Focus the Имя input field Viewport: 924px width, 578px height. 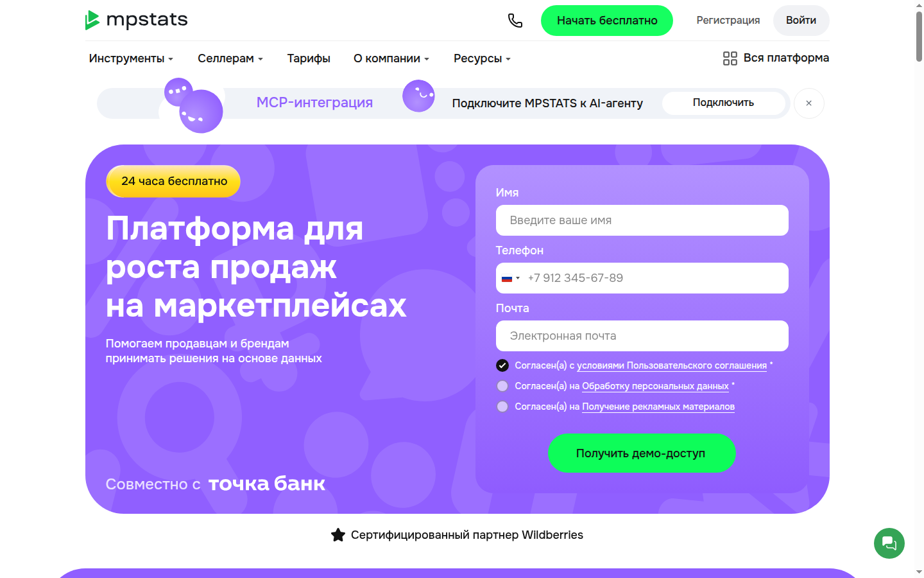pos(642,220)
